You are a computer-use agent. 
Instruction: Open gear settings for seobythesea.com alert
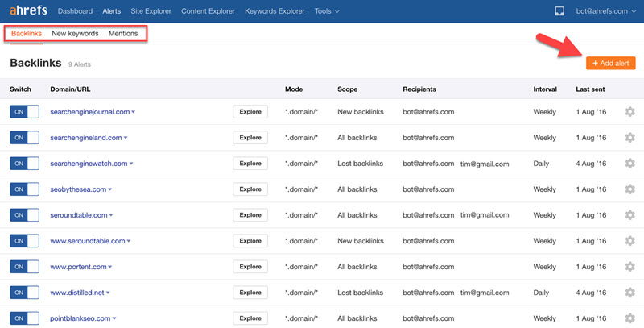pos(630,189)
